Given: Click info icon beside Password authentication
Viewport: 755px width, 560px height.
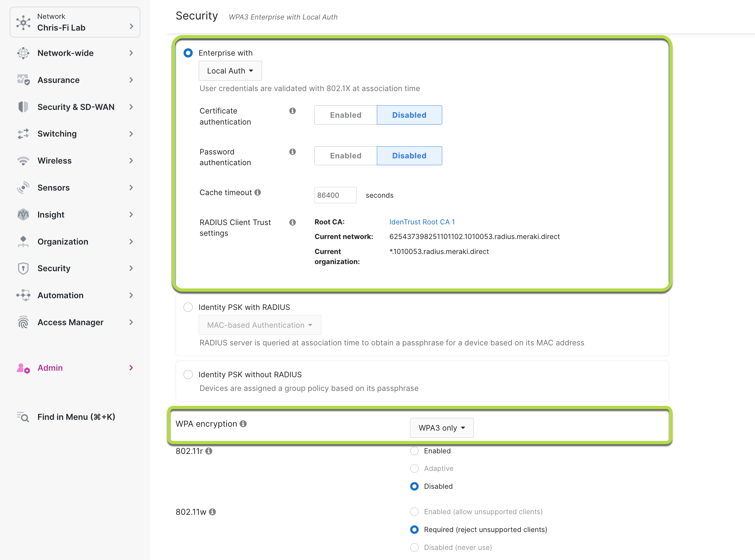Looking at the screenshot, I should point(292,152).
